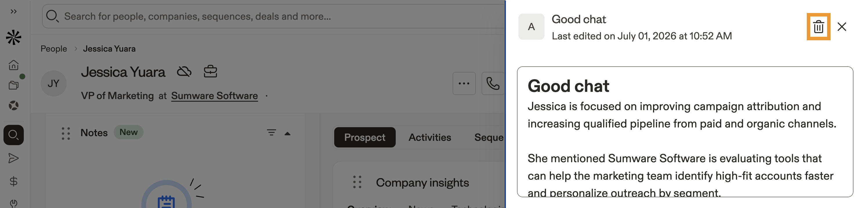Click the search bar for people and companies

pos(273,16)
